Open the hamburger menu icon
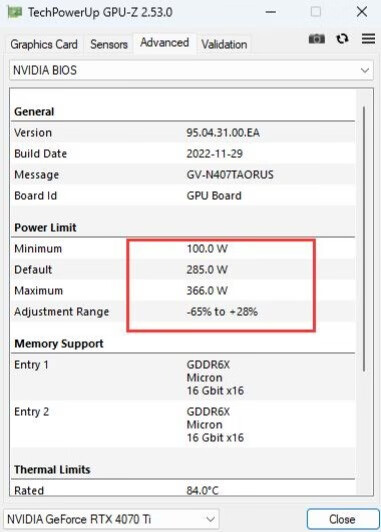This screenshot has width=381, height=532. coord(368,39)
